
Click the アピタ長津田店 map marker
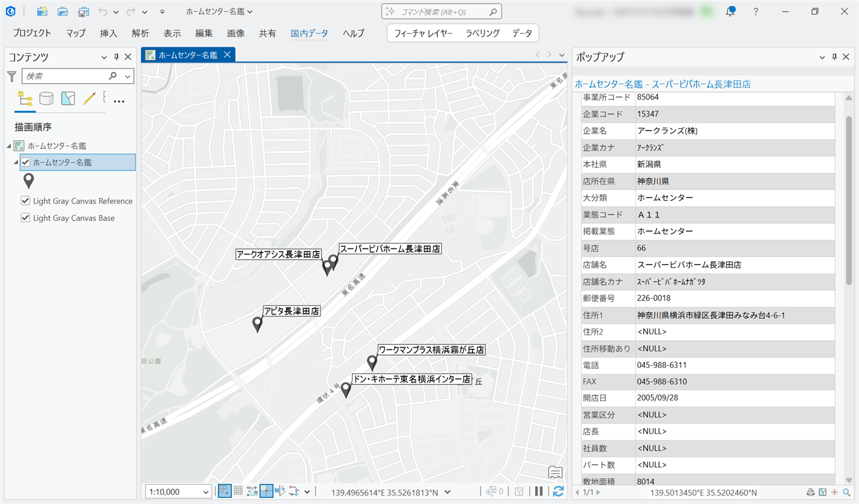tap(258, 324)
